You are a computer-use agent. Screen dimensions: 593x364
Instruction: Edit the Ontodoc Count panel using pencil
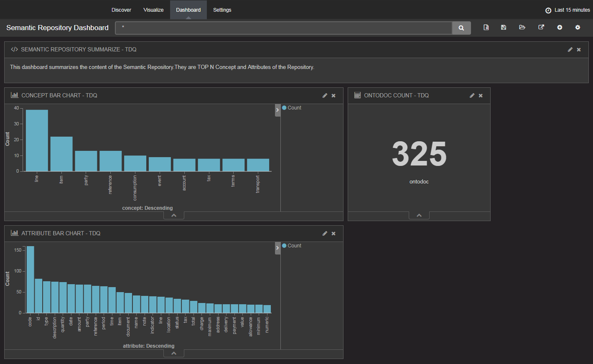[472, 96]
